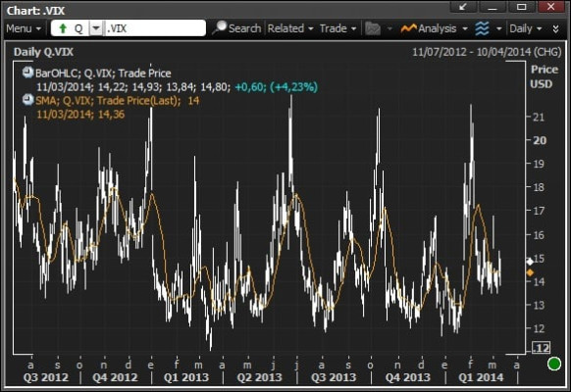Open the Menu dropdown
Image resolution: width=571 pixels, height=392 pixels.
click(x=24, y=28)
